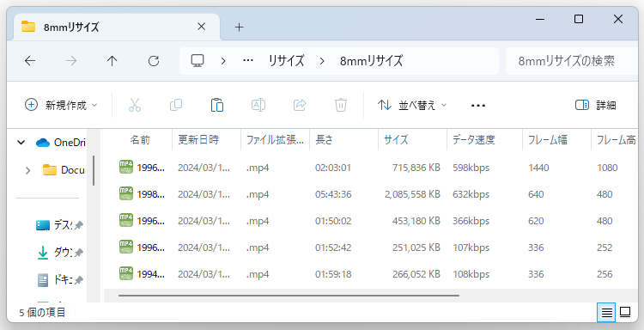The width and height of the screenshot is (644, 330).
Task: Expand chevron after PC in address bar
Action: click(223, 61)
